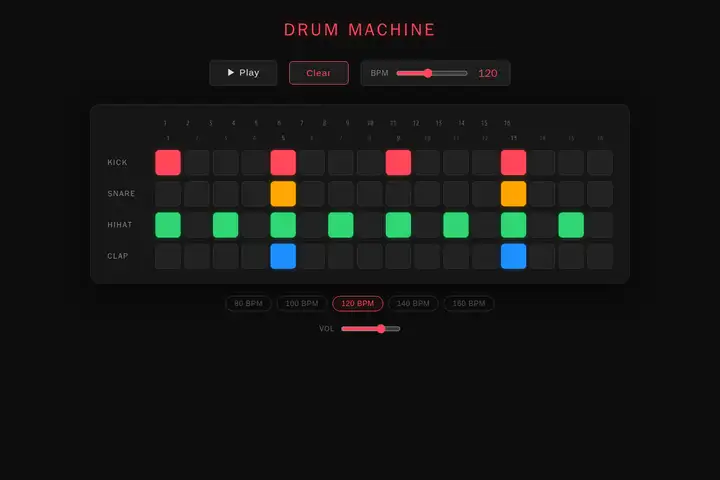
Task: Turn off the red Kick pad at step 5
Action: [x=283, y=163]
